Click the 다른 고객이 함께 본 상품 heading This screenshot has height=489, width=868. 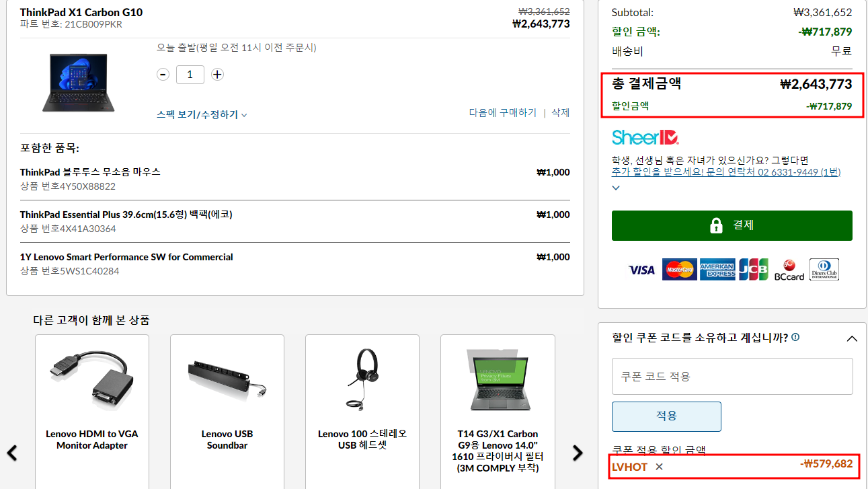(x=91, y=320)
